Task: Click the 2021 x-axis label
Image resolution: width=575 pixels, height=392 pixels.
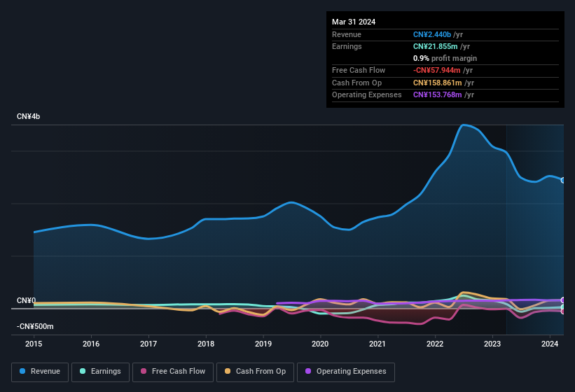Action: 377,344
